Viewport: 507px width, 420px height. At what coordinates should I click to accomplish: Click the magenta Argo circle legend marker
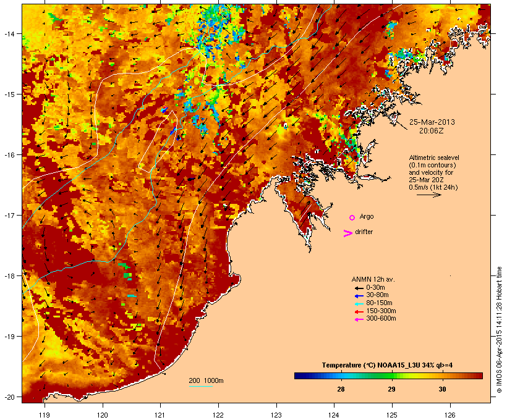click(x=352, y=218)
